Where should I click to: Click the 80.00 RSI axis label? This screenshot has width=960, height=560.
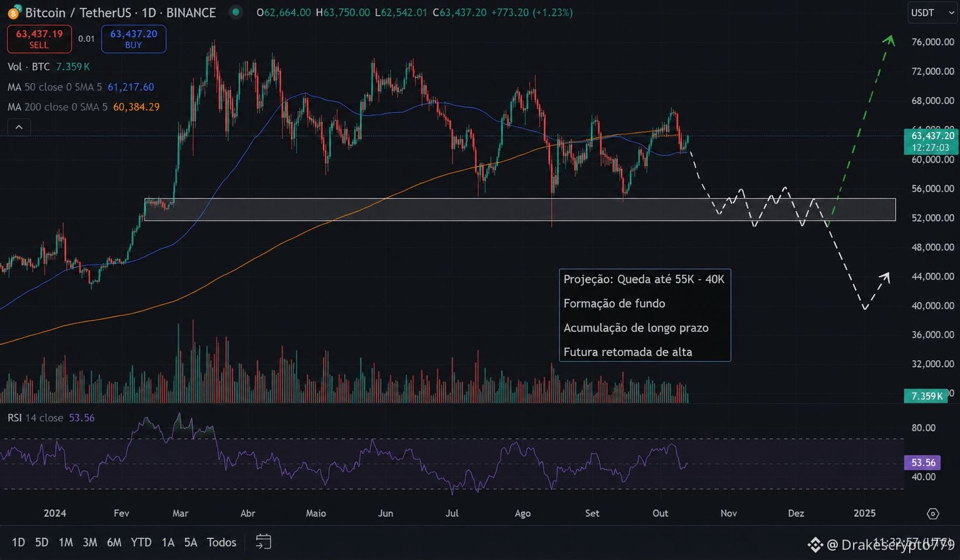point(924,428)
